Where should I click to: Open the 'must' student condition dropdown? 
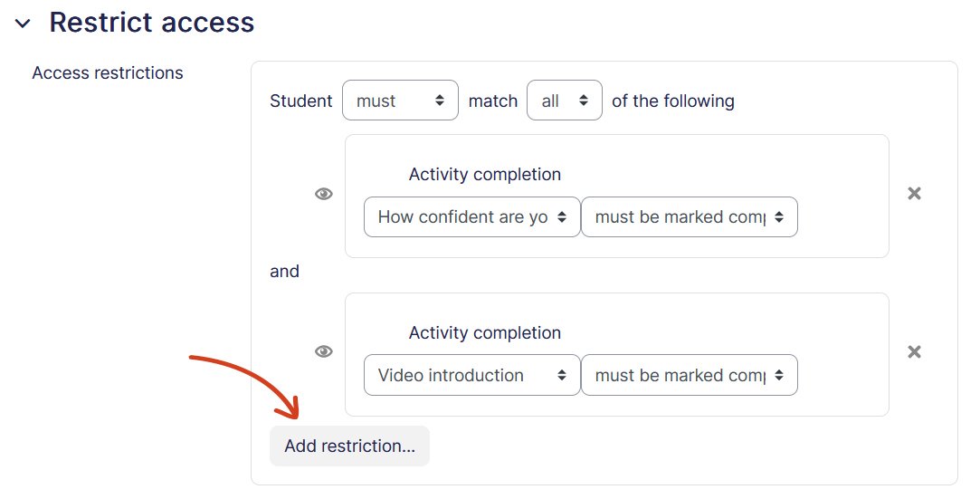coord(400,100)
